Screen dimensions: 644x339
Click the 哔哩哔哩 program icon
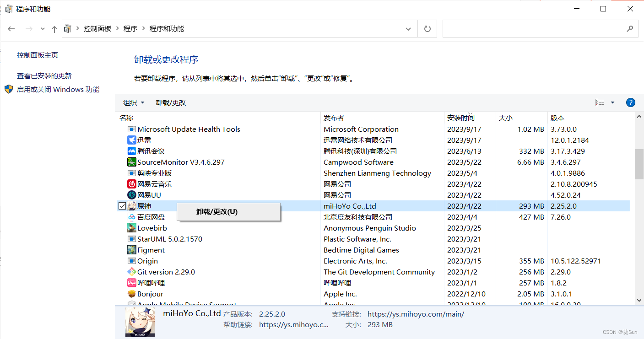132,283
